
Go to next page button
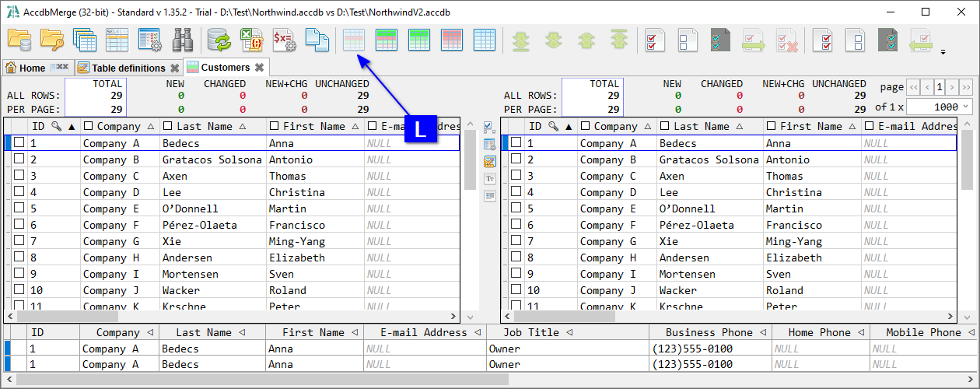click(953, 86)
